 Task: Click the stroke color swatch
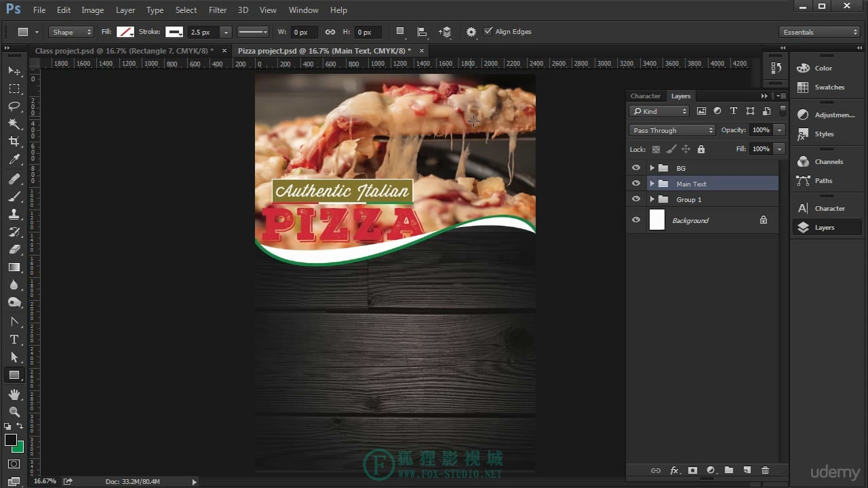pyautogui.click(x=174, y=32)
